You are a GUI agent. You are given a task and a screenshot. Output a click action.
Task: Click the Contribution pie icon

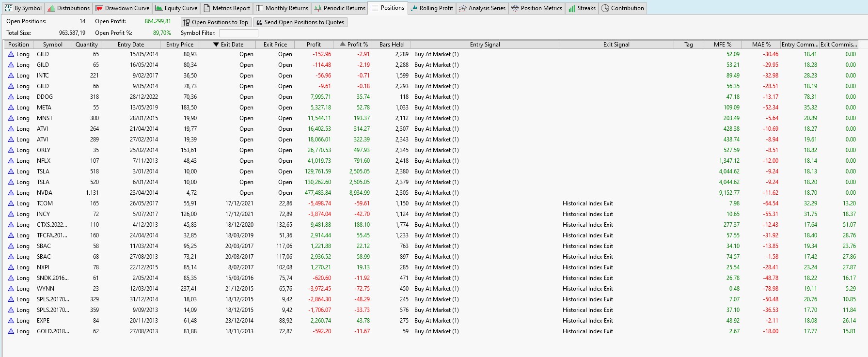point(605,8)
